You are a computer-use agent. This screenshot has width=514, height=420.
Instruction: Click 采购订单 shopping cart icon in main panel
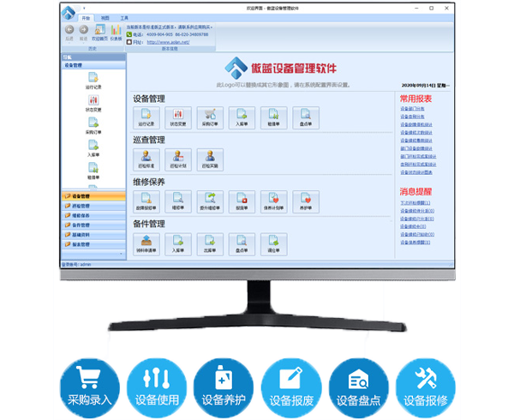pyautogui.click(x=210, y=117)
